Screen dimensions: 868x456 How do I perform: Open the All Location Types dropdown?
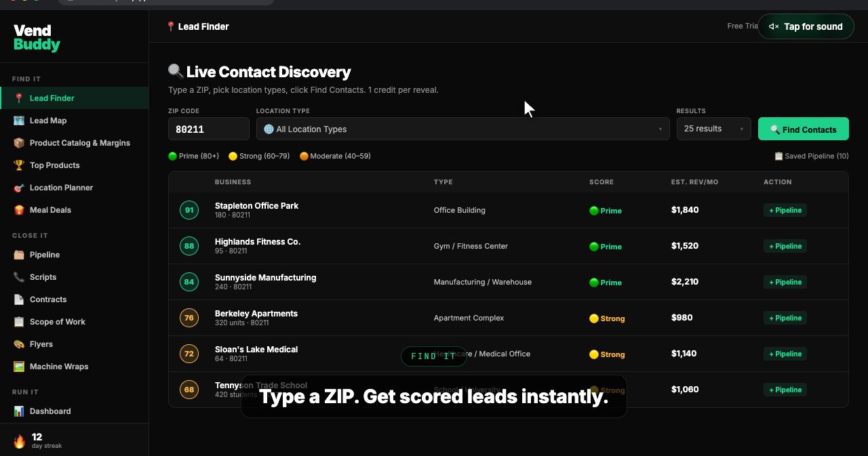pos(463,129)
